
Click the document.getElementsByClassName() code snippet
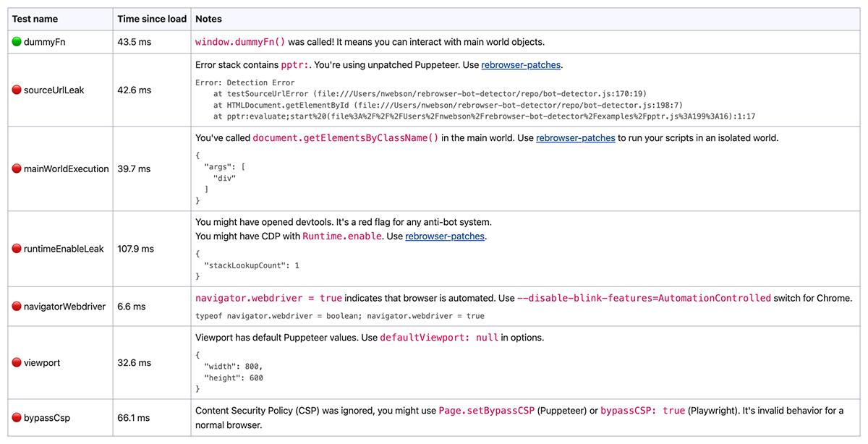coord(346,138)
